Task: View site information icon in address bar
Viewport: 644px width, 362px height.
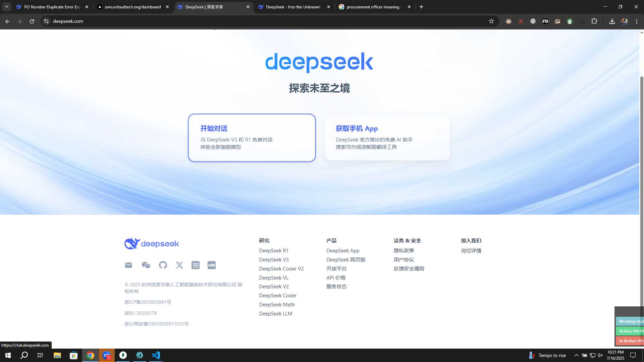Action: (x=46, y=21)
